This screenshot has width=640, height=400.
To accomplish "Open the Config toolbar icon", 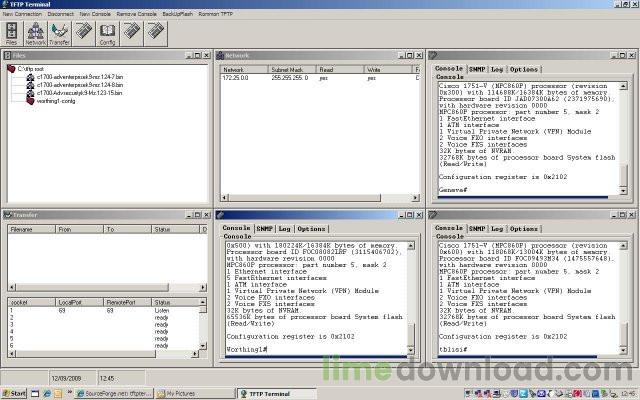I will coord(107,33).
